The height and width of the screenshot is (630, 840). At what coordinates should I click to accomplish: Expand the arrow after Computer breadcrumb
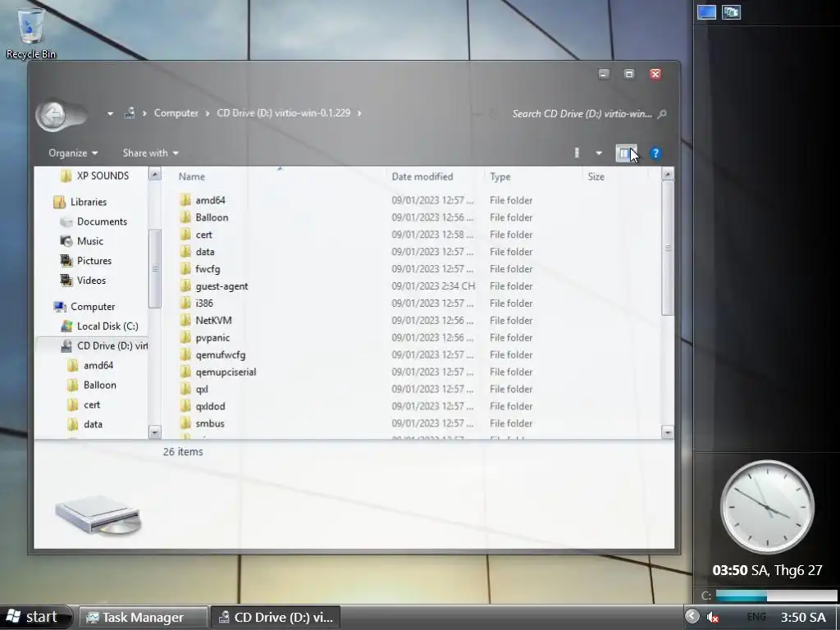click(x=208, y=113)
